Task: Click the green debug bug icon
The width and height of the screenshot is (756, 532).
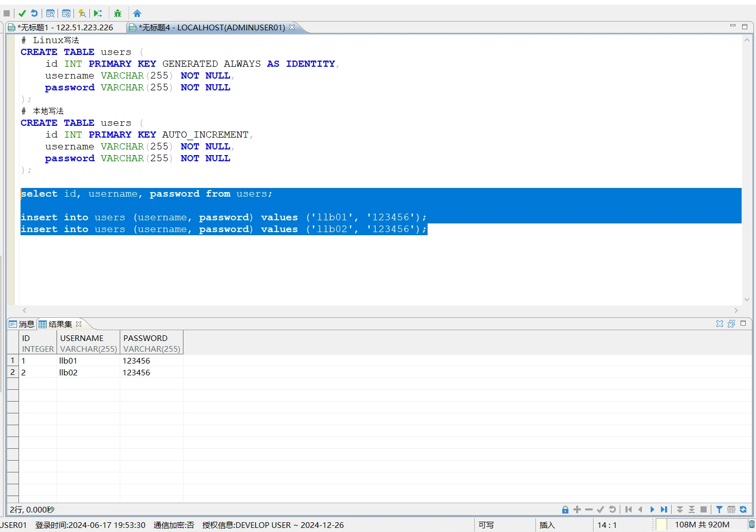Action: point(118,13)
